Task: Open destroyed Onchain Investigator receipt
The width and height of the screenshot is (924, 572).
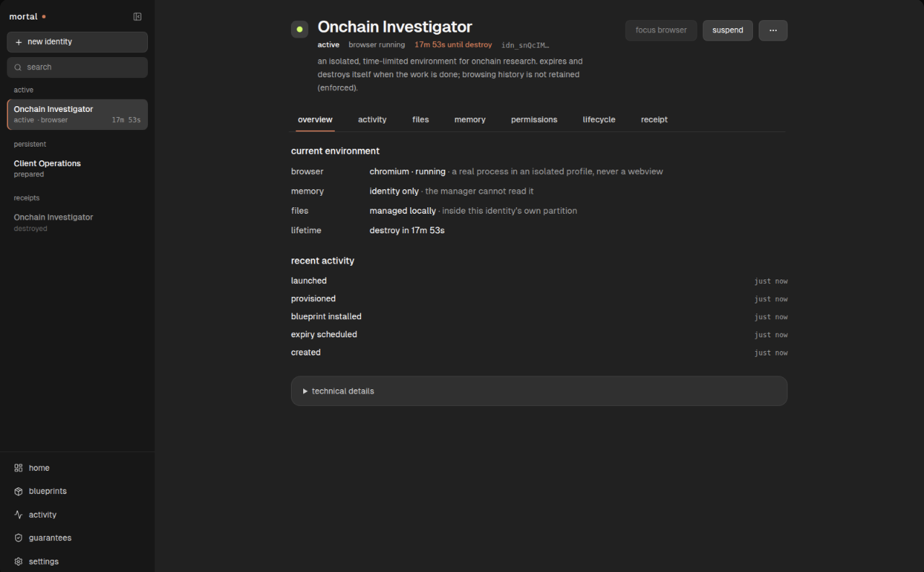Action: click(x=77, y=222)
